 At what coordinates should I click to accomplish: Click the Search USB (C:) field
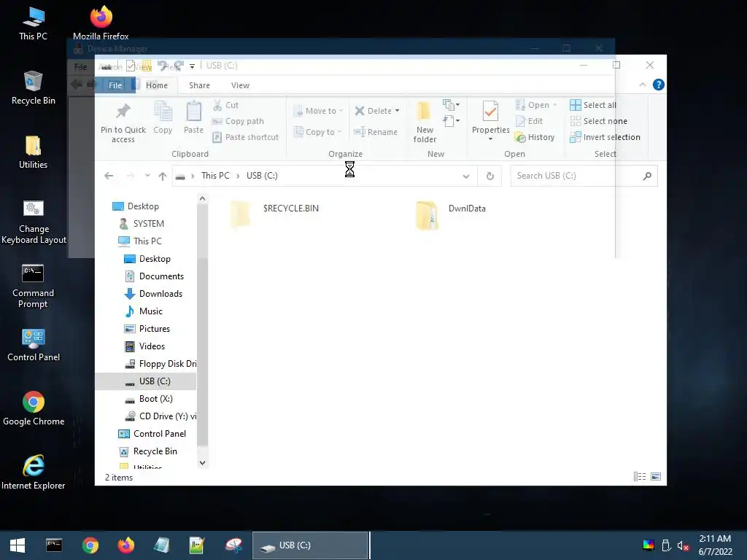coord(584,176)
